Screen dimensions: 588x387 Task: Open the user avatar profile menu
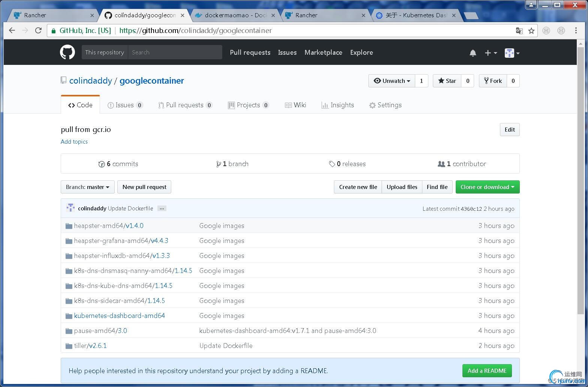(512, 53)
